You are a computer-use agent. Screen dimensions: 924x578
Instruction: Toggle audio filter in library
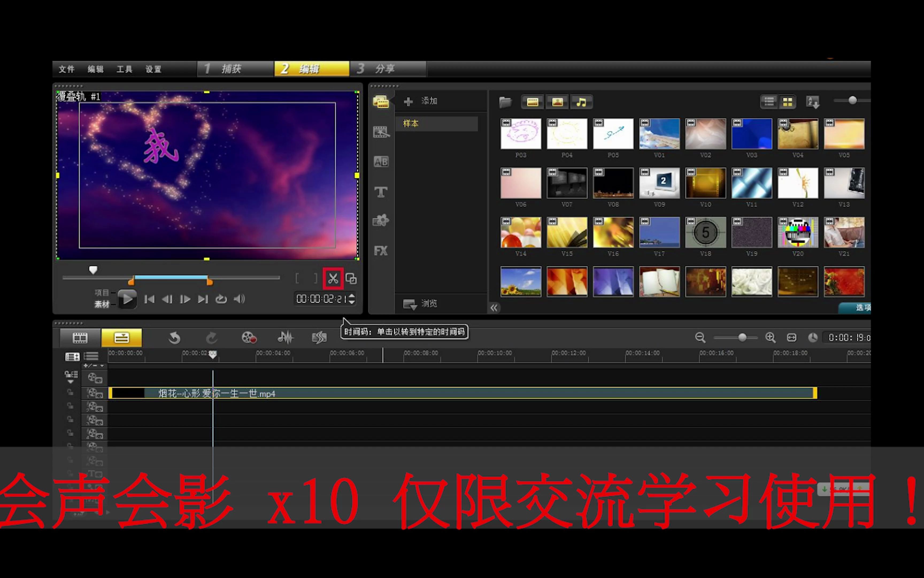581,102
